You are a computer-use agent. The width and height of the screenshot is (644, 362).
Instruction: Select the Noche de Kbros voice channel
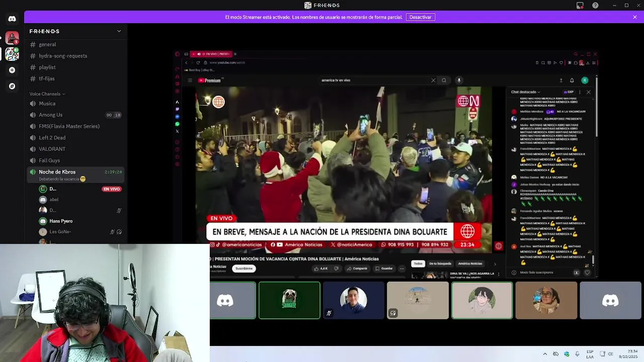click(75, 175)
